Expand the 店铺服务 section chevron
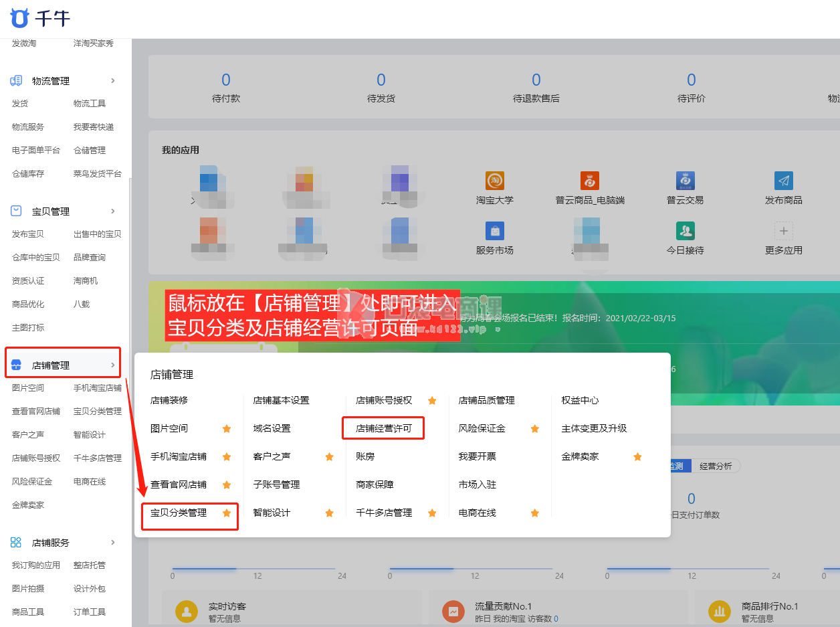This screenshot has width=840, height=627. [x=113, y=542]
